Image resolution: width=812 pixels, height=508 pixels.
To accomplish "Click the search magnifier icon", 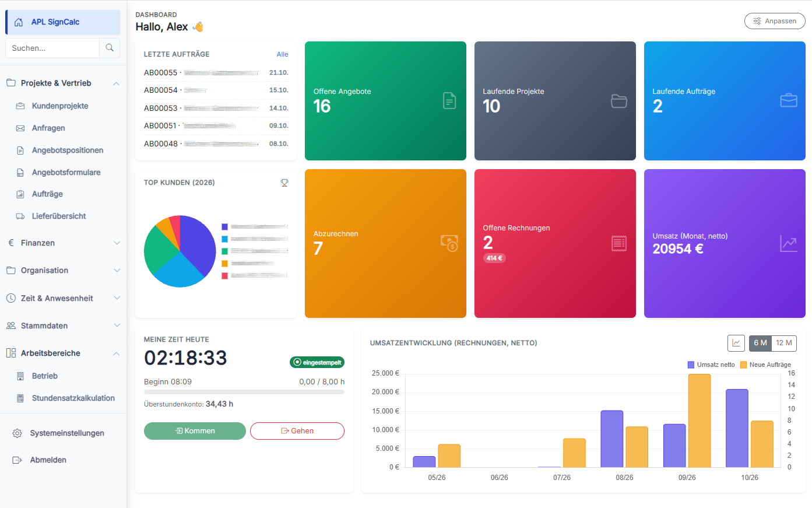I will (110, 48).
